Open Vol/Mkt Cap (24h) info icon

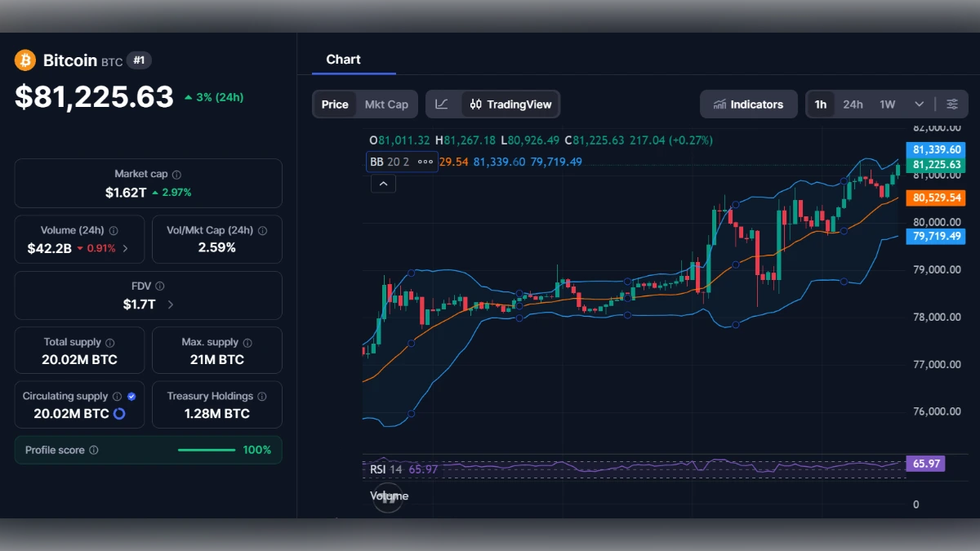262,231
